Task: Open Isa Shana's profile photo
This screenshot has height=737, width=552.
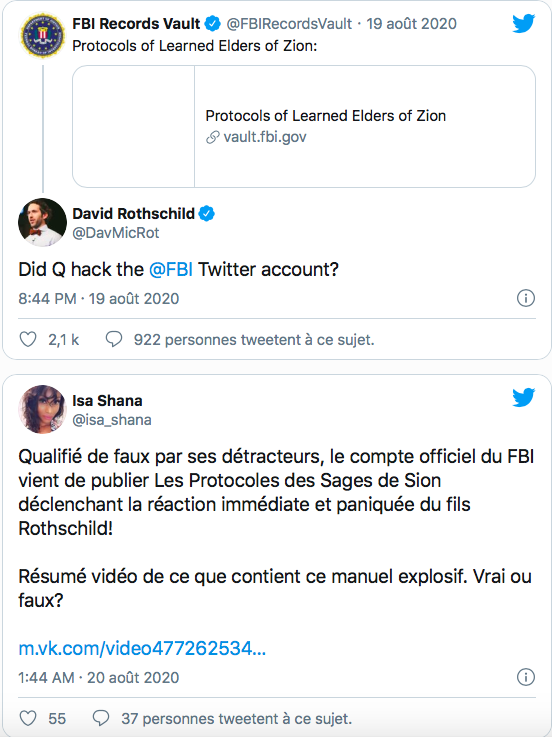Action: pos(42,409)
